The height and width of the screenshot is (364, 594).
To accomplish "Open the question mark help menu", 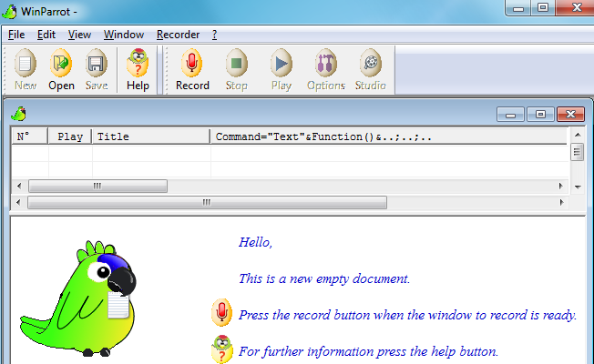I will click(x=214, y=35).
